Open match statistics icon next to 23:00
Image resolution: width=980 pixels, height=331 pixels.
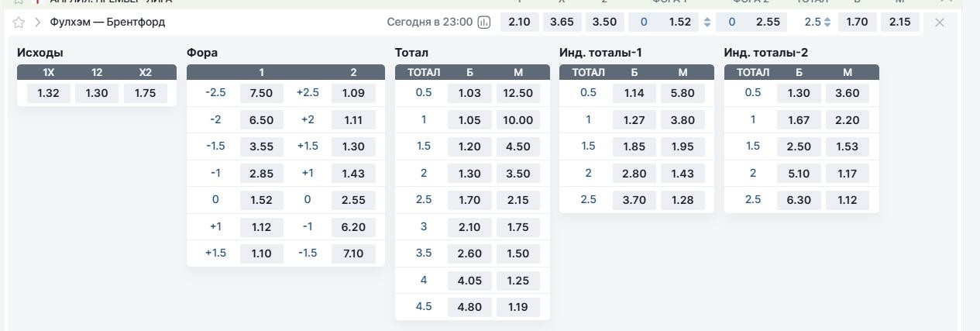point(484,22)
